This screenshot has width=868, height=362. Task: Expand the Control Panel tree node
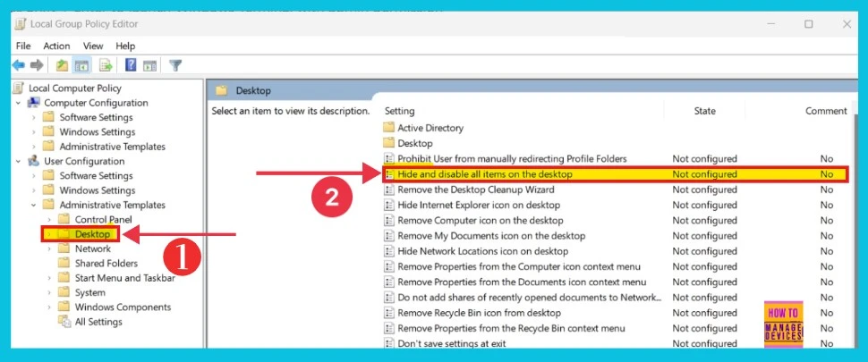49,219
